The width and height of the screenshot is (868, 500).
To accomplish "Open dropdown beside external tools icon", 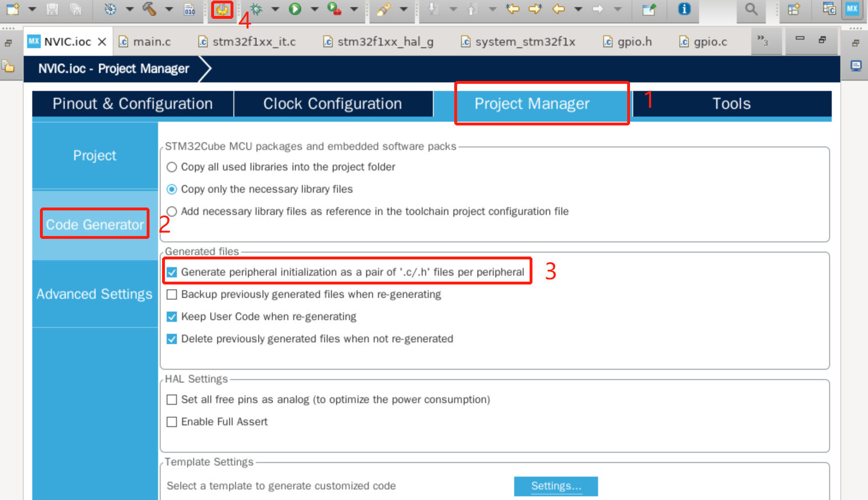I will point(354,9).
